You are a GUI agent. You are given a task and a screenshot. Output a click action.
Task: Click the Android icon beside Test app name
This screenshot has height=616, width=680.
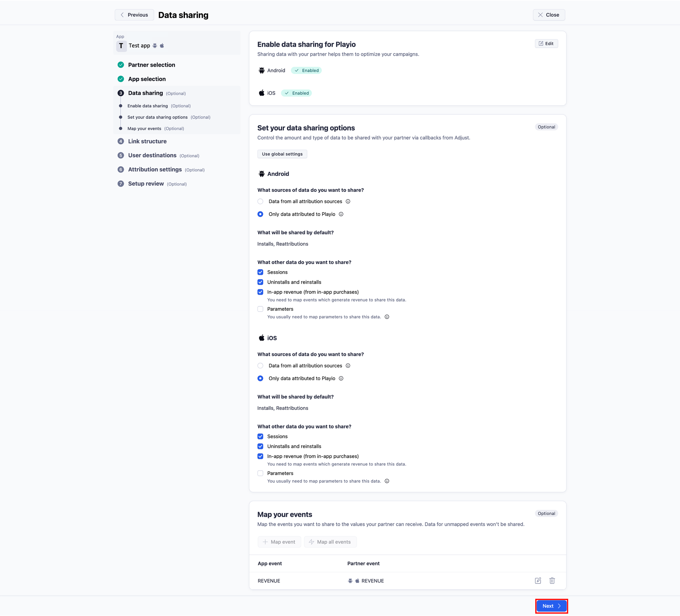[155, 45]
